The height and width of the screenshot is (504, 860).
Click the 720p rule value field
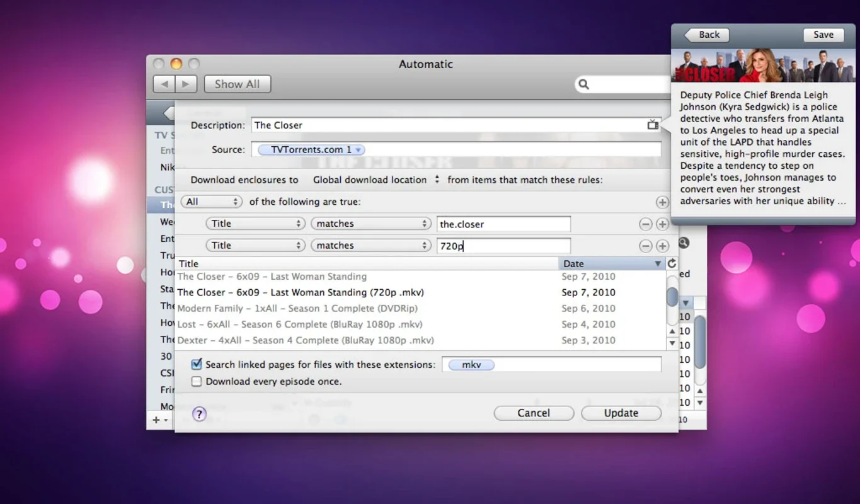coord(503,246)
